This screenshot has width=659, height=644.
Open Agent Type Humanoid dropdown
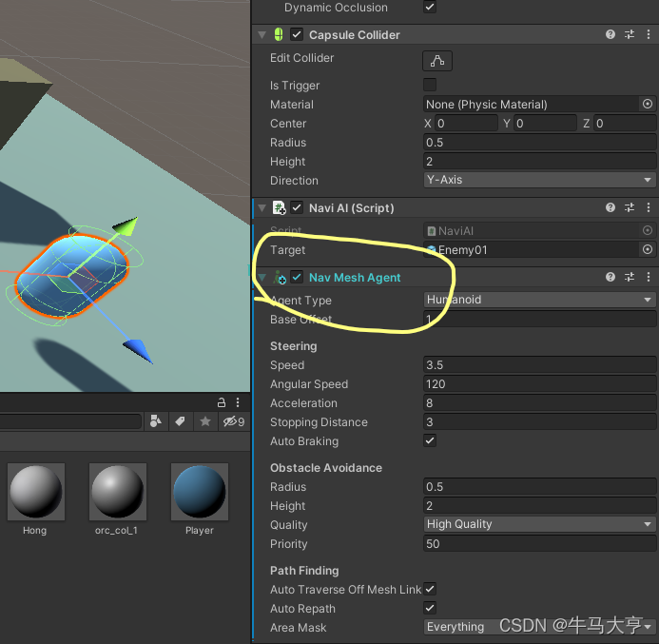pos(539,300)
